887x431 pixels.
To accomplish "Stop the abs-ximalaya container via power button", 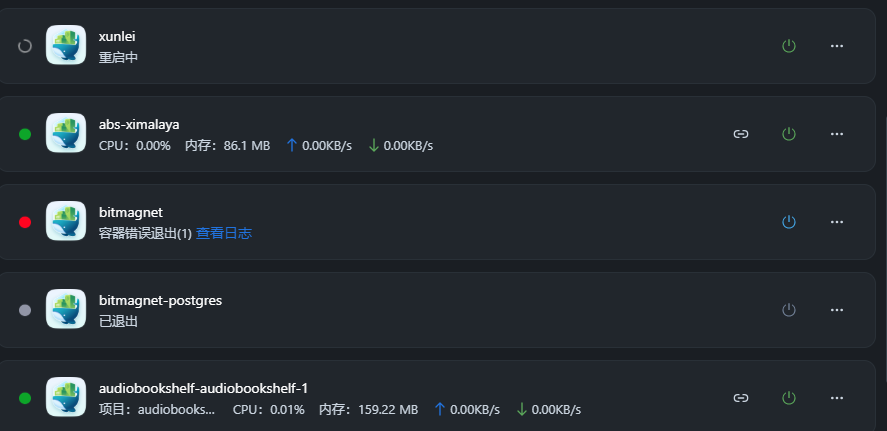I will 788,134.
